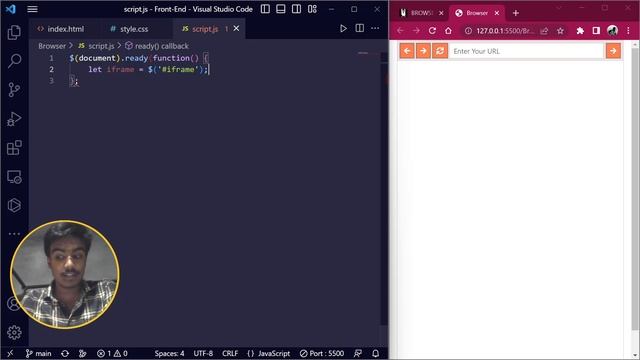Open the remote window indicator in status bar
This screenshot has width=640, height=360.
[10, 353]
